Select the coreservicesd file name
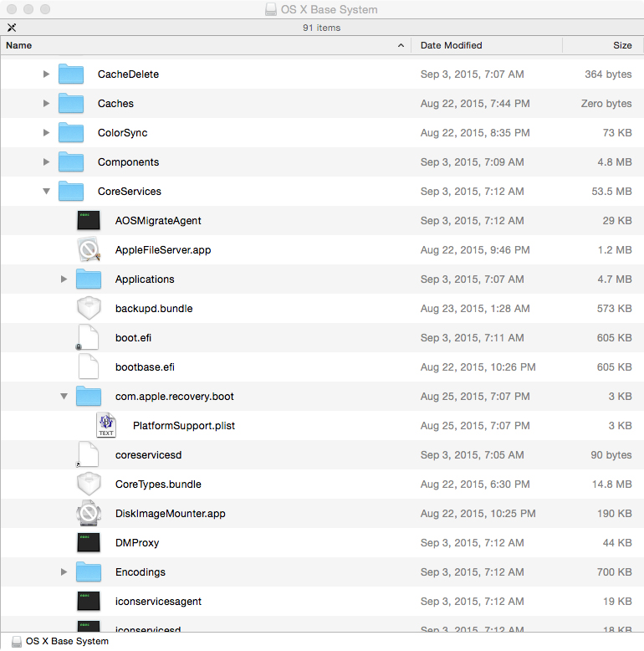This screenshot has height=651, width=644. 149,454
